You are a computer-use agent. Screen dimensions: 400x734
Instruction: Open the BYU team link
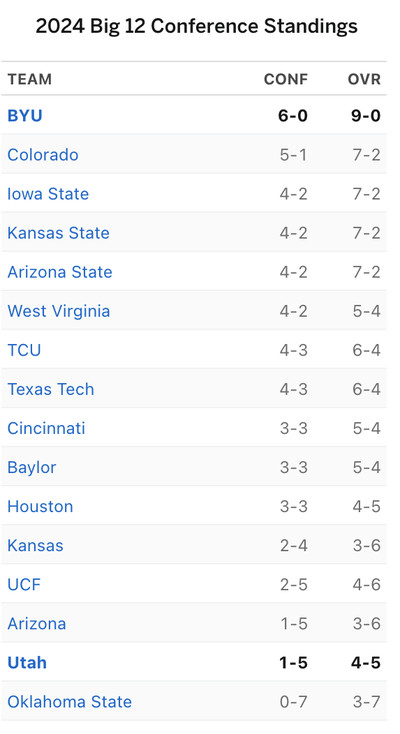click(25, 116)
